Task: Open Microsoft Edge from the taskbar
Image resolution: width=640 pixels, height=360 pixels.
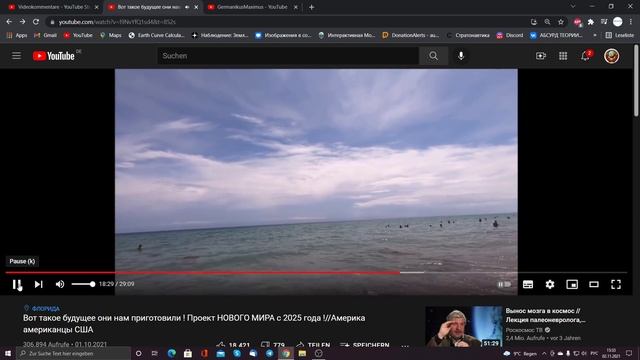Action: 171,353
